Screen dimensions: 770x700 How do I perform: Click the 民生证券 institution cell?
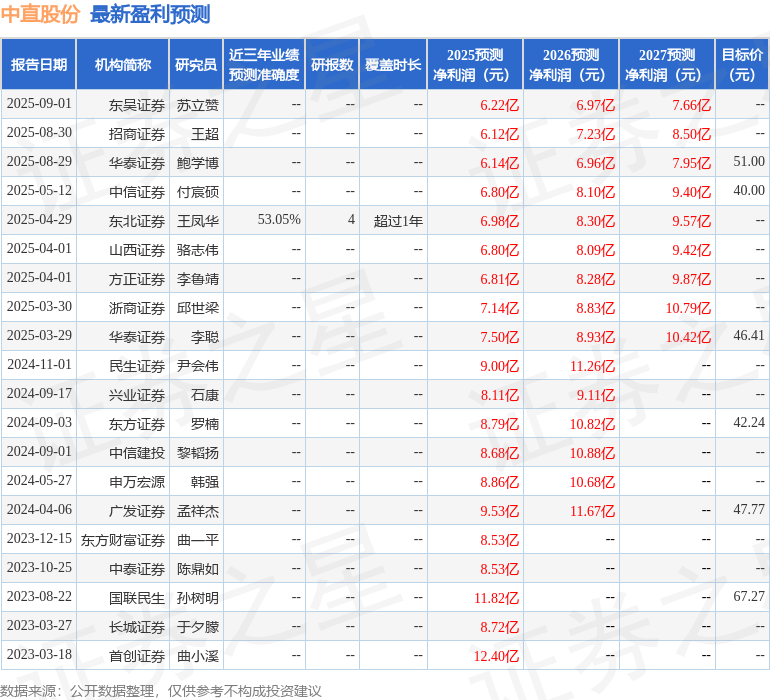pyautogui.click(x=137, y=366)
